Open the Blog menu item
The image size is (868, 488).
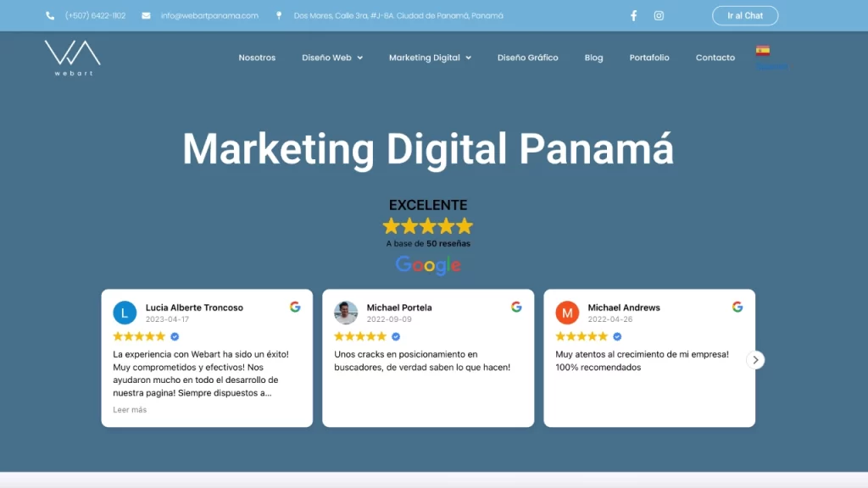click(593, 58)
